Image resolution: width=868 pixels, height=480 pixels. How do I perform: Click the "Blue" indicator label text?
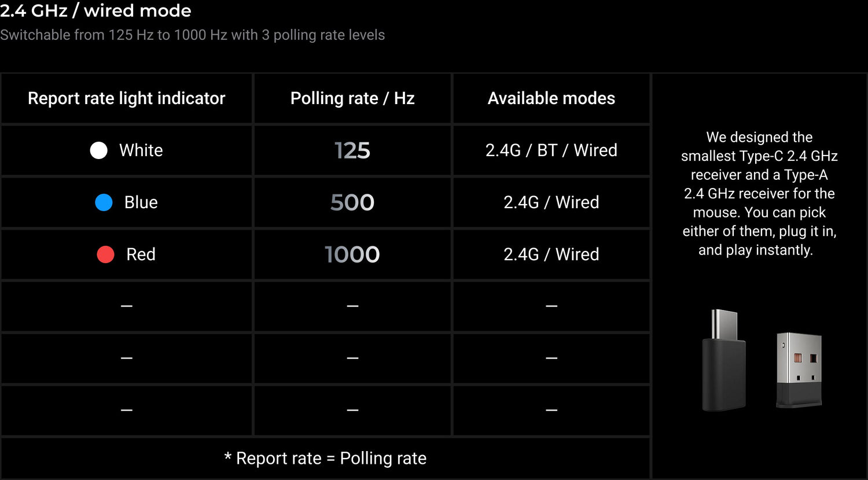point(141,202)
